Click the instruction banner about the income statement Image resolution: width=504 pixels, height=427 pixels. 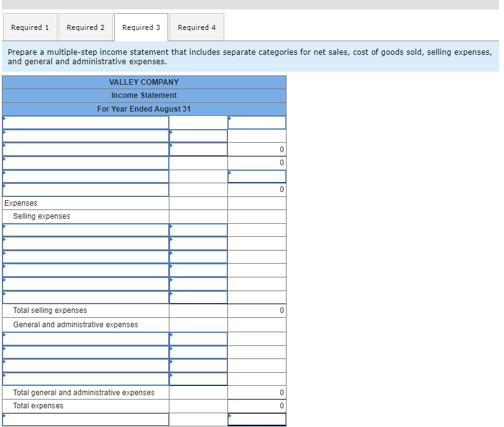pyautogui.click(x=249, y=56)
